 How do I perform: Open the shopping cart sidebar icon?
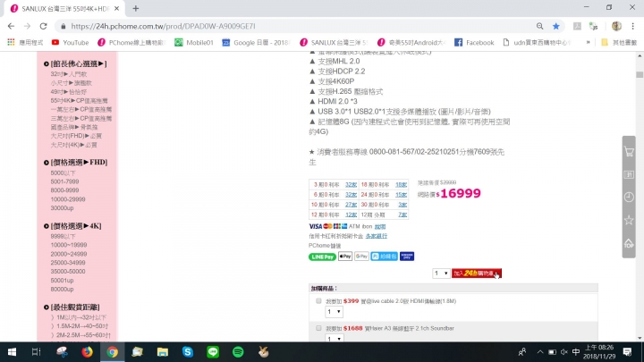click(629, 151)
